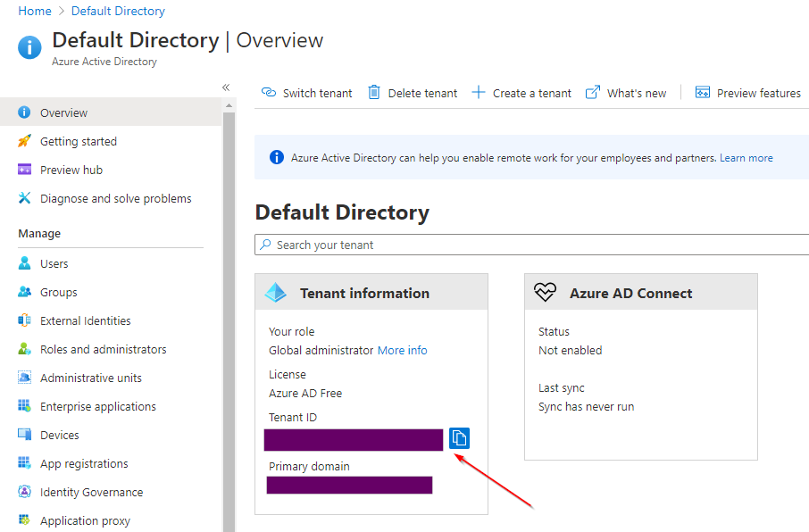
Task: Click the "Not enabled" status text
Action: point(570,351)
